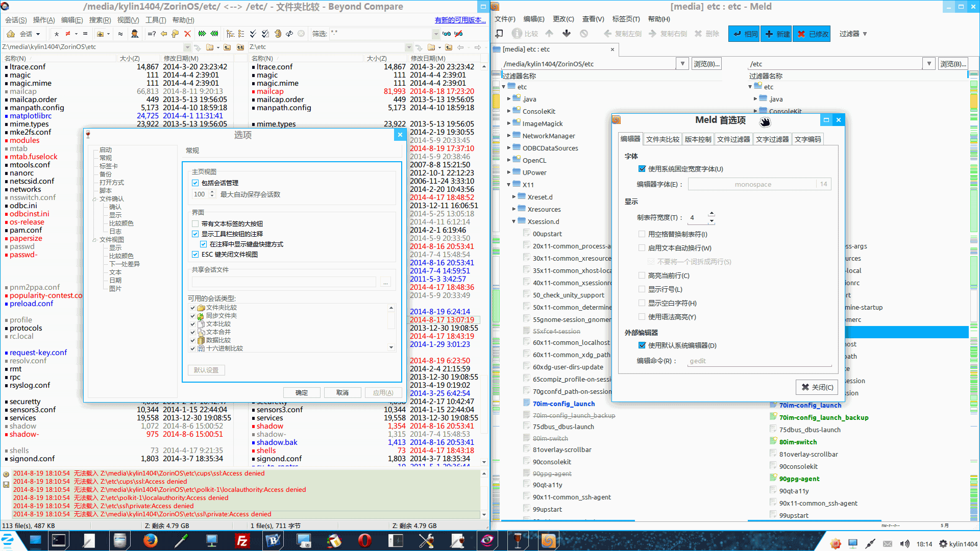Toggle 'ESC 键关闭文件视图' checkbox
Image resolution: width=980 pixels, height=551 pixels.
(195, 254)
